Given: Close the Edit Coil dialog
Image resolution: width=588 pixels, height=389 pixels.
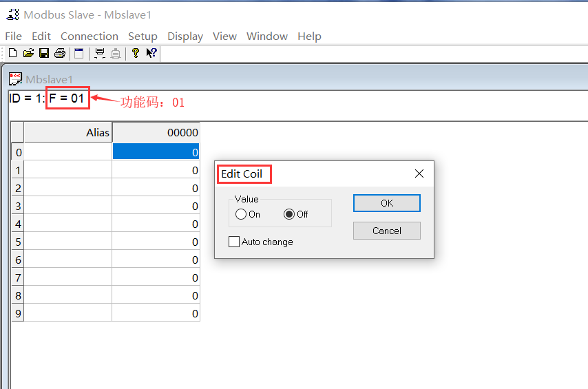Looking at the screenshot, I should point(419,174).
